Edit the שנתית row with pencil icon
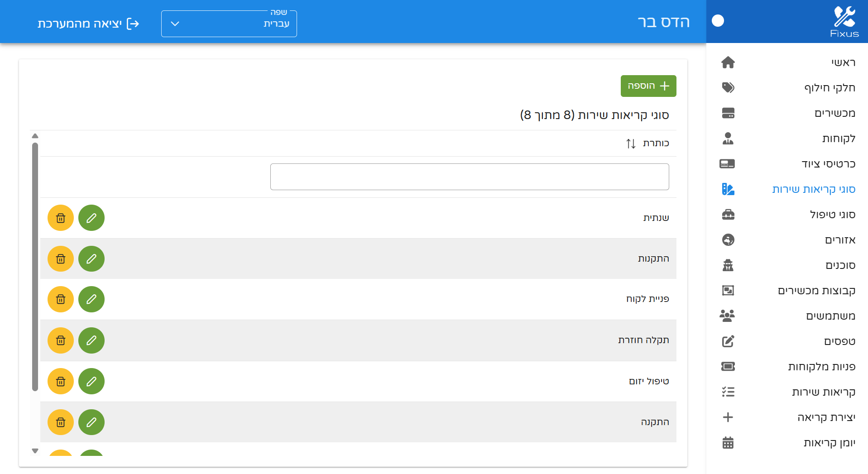868x474 pixels. pyautogui.click(x=91, y=218)
